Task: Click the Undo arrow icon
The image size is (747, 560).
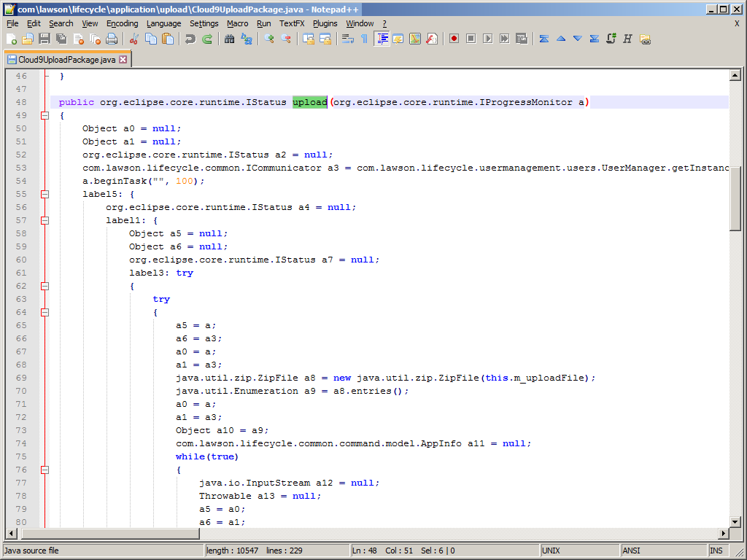Action: [x=190, y=39]
